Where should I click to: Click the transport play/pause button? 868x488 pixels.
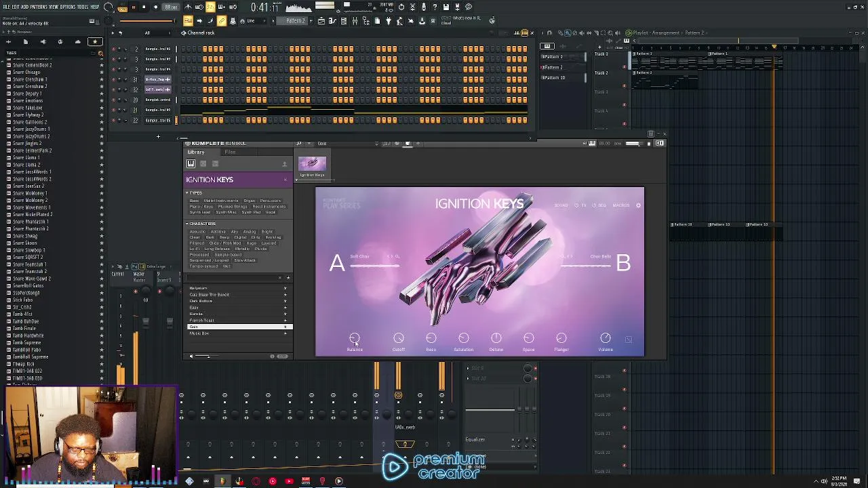tap(133, 7)
